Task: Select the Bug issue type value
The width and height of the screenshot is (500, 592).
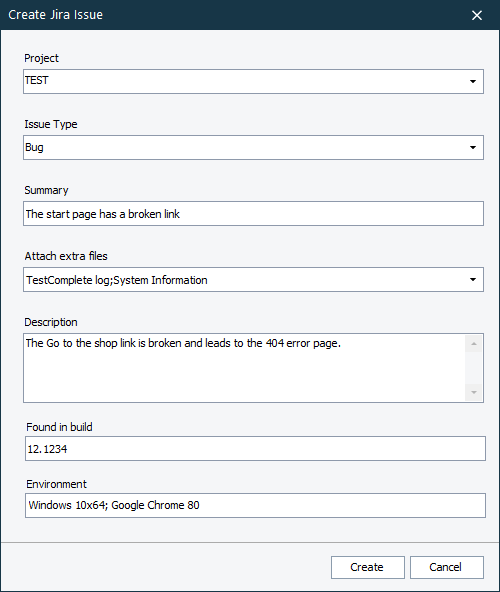Action: coord(34,147)
